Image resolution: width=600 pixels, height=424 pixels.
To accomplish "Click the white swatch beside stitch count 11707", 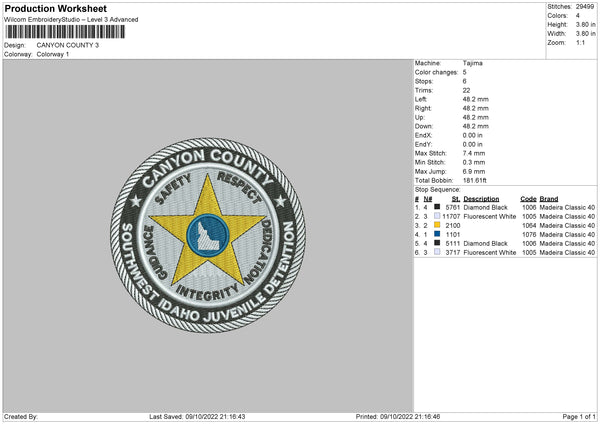I will 437,216.
